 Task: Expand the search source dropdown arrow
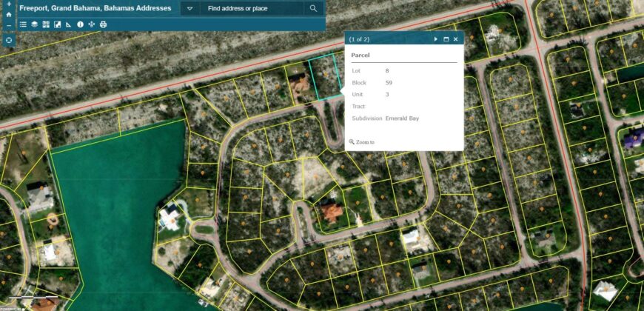190,9
